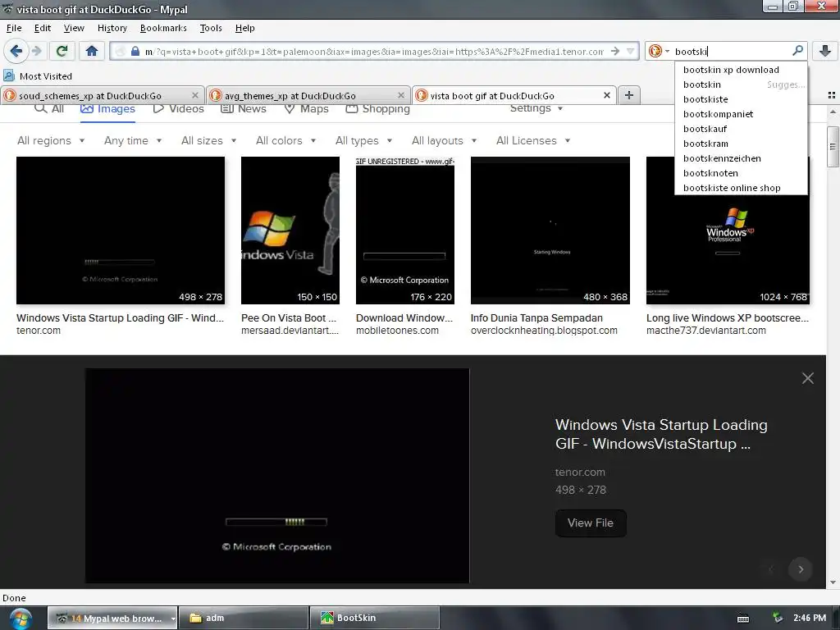Open the list all tabs grid icon
Screen dimensions: 840x630
tap(832, 95)
